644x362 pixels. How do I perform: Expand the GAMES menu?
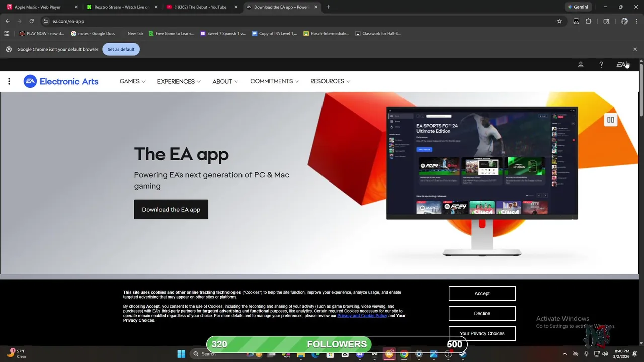click(x=132, y=81)
